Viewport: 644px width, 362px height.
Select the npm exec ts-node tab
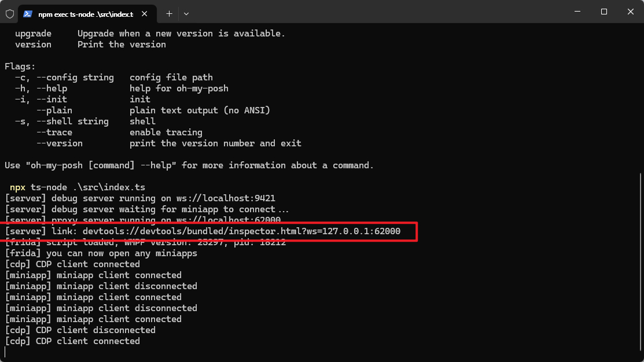pos(87,14)
